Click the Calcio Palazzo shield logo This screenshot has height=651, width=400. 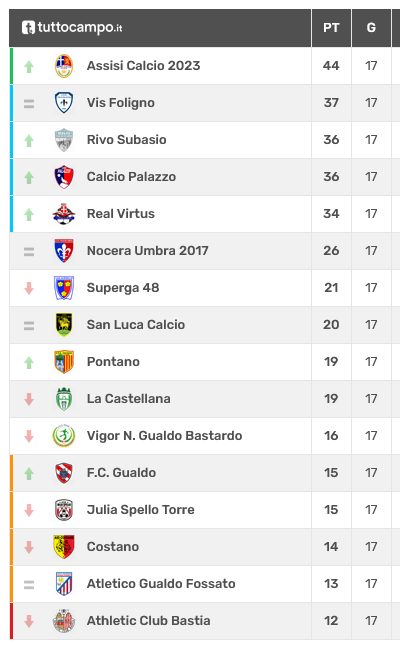pyautogui.click(x=64, y=177)
